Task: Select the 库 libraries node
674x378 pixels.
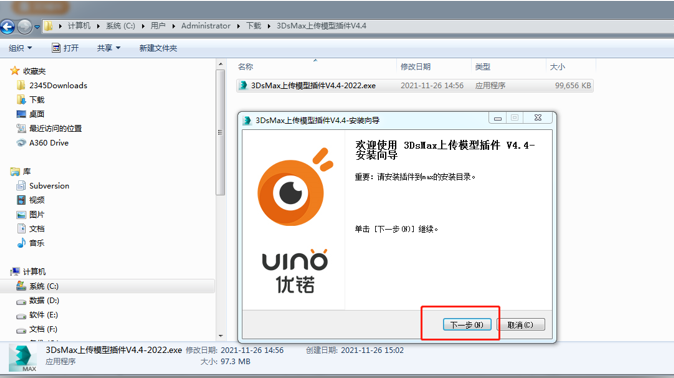Action: tap(21, 172)
